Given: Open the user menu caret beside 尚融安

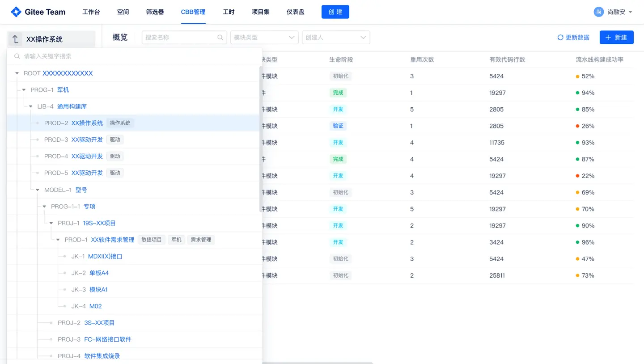Looking at the screenshot, I should click(x=630, y=12).
